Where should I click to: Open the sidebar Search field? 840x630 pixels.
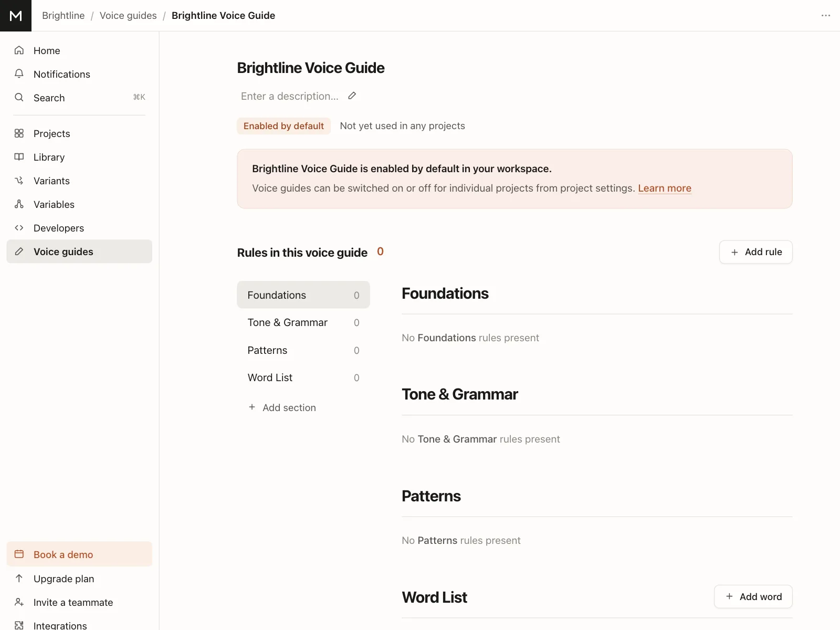[79, 98]
